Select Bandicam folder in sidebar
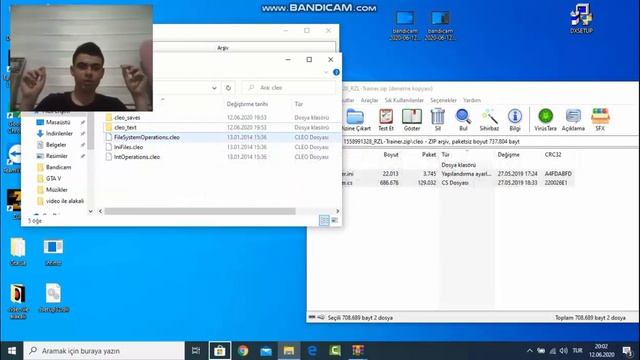This screenshot has width=640, height=360. click(x=58, y=167)
